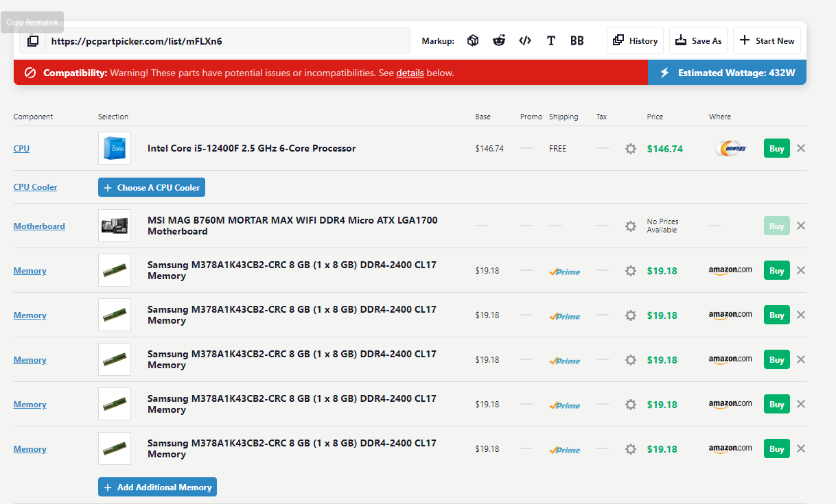The image size is (836, 504).
Task: Click the FREE shipping value in CPU row
Action: coord(558,148)
